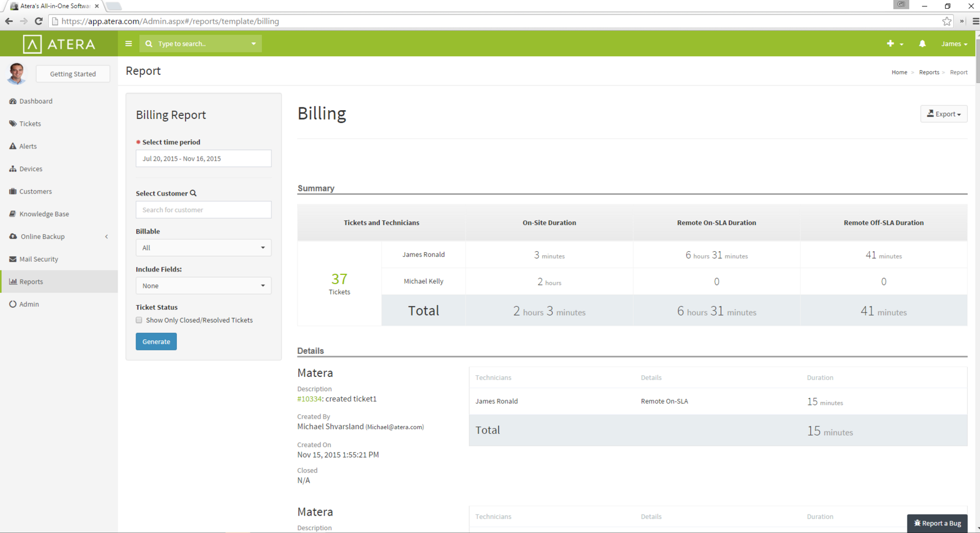The height and width of the screenshot is (533, 980).
Task: Go to Reports breadcrumb link
Action: [x=929, y=72]
